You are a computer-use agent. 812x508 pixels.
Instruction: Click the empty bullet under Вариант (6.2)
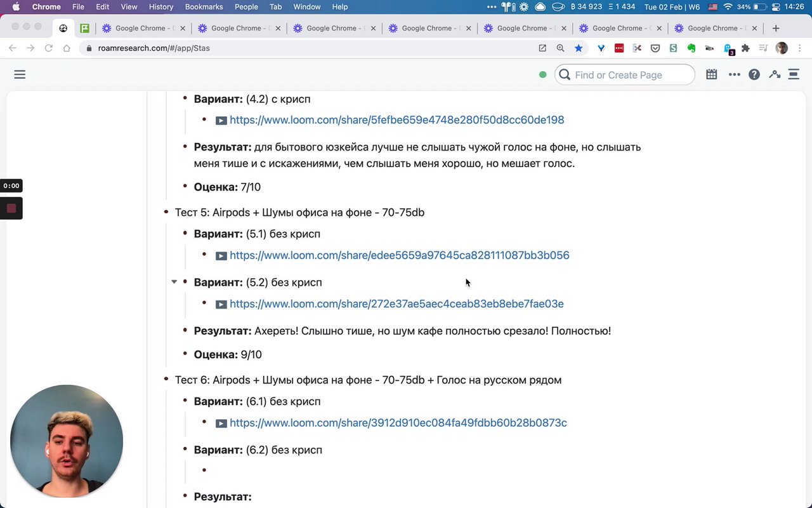[x=204, y=470]
